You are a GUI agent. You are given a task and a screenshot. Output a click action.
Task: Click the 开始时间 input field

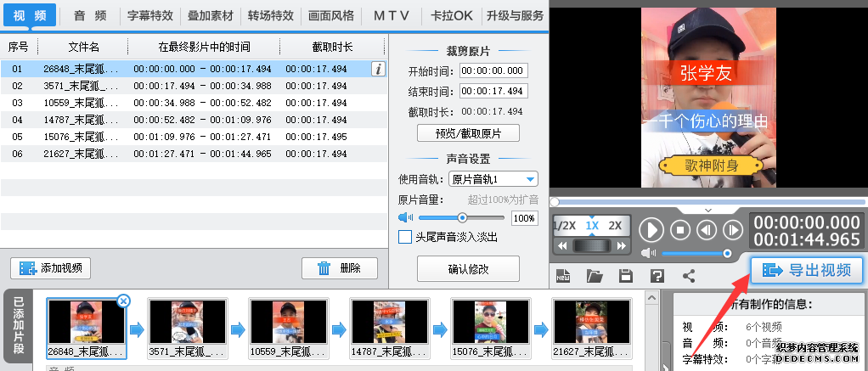pyautogui.click(x=493, y=70)
